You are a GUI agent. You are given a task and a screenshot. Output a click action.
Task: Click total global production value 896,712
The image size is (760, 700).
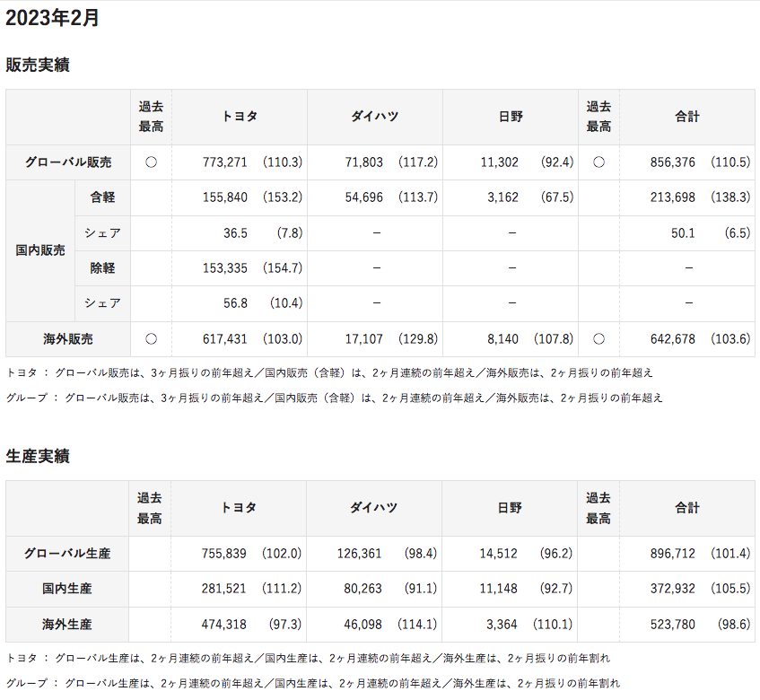coord(673,553)
